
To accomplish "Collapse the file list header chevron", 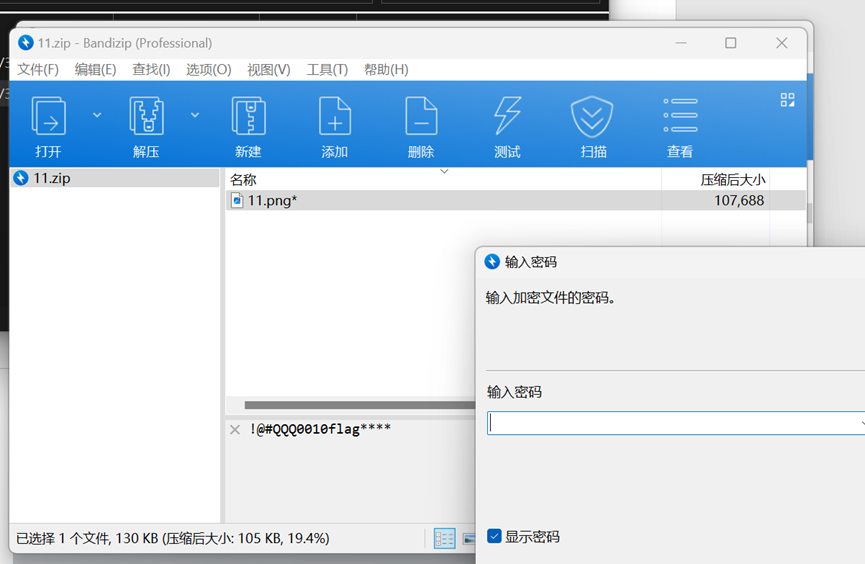I will coord(445,172).
